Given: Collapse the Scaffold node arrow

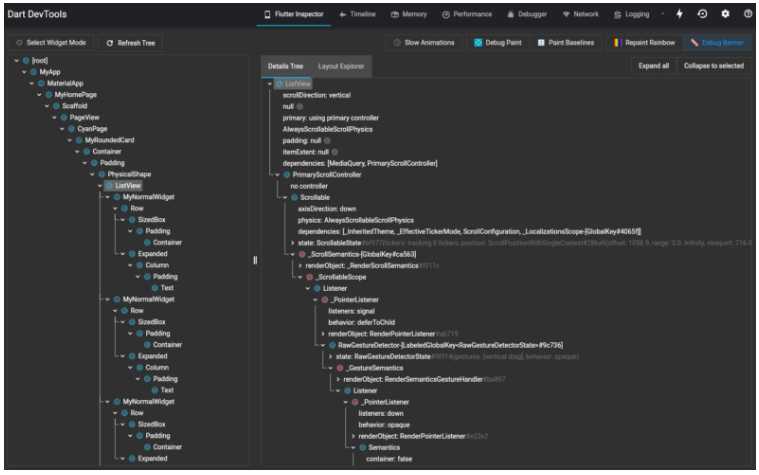Looking at the screenshot, I should click(x=47, y=106).
